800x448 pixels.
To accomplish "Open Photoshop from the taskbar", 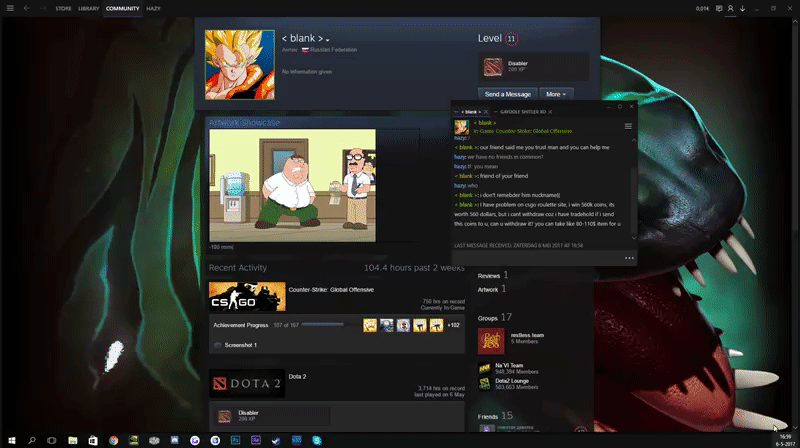I will click(x=235, y=440).
